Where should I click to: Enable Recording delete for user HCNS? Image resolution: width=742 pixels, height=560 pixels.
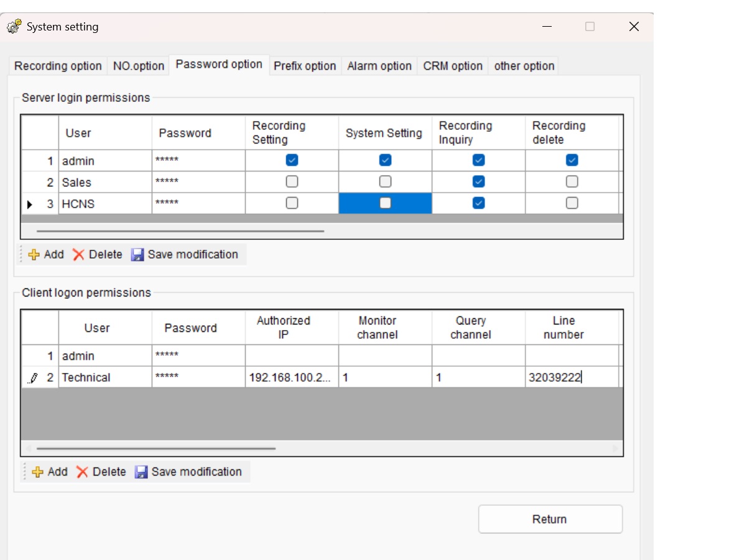(572, 203)
